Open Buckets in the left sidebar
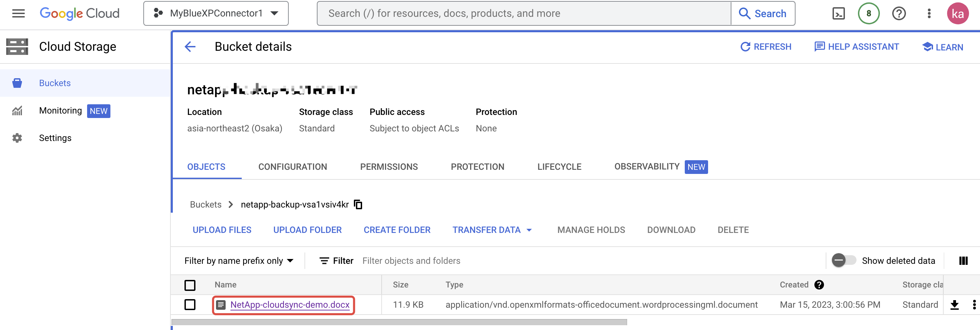980x330 pixels. [x=85, y=83]
